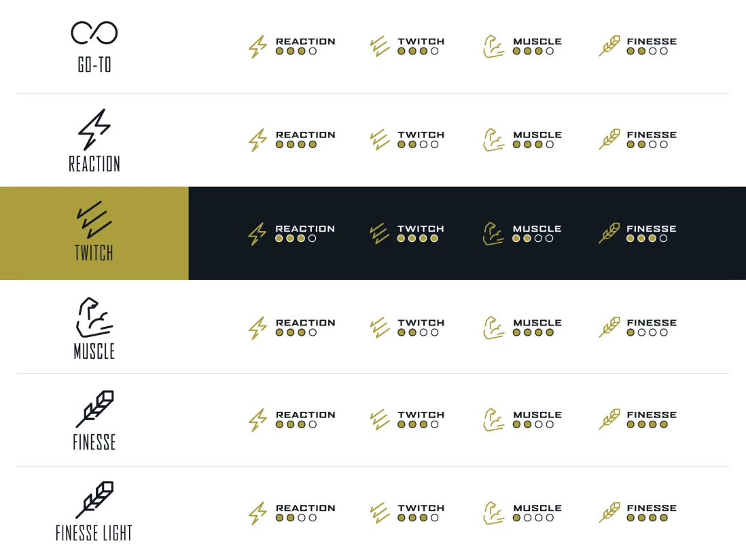746x560 pixels.
Task: Select the large Muscle flexed arm icon
Action: (94, 317)
